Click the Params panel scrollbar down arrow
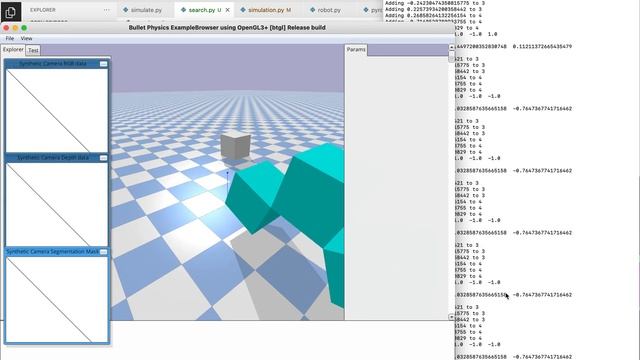 [451, 317]
